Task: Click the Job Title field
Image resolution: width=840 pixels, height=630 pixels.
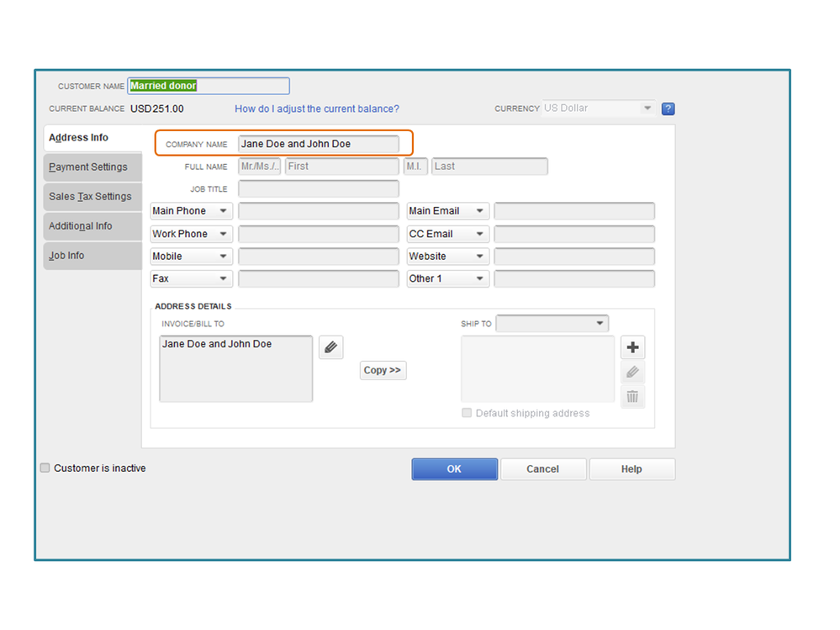Action: pyautogui.click(x=318, y=189)
